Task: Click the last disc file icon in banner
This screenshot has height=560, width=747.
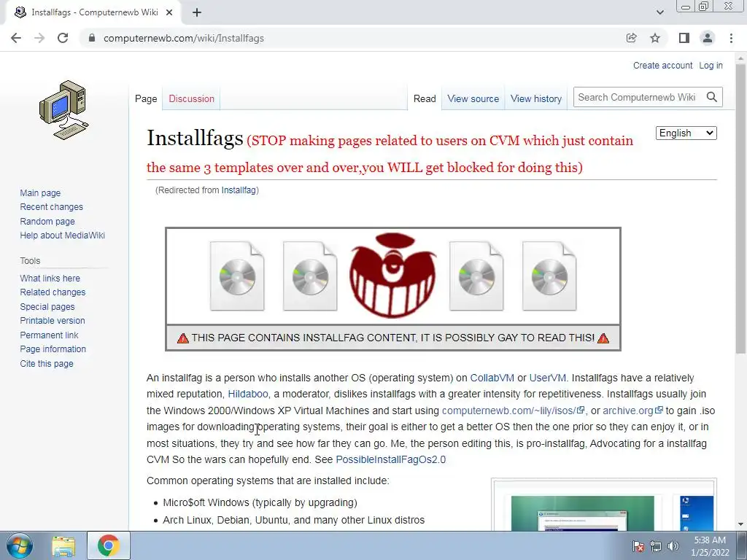Action: (549, 276)
